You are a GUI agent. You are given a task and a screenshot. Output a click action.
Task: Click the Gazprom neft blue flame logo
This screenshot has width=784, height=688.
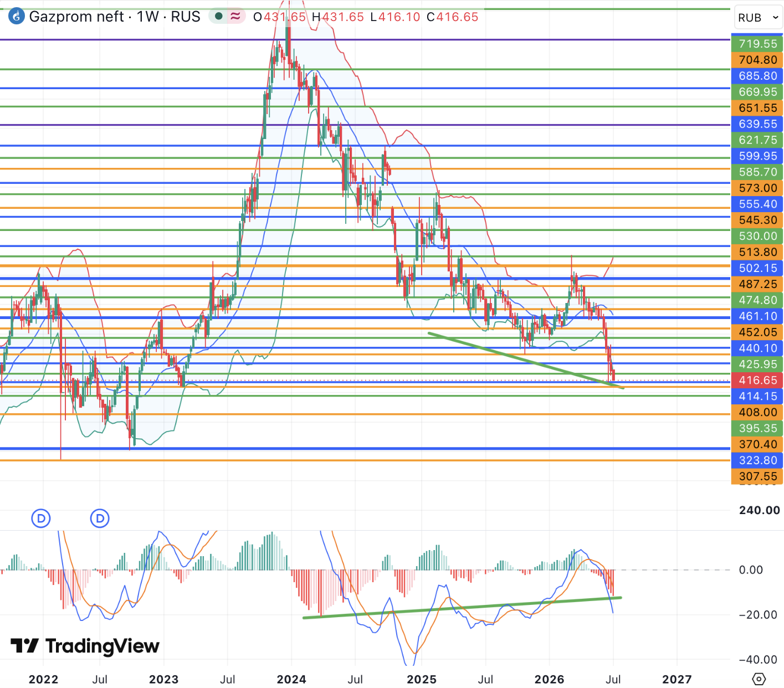[x=17, y=17]
